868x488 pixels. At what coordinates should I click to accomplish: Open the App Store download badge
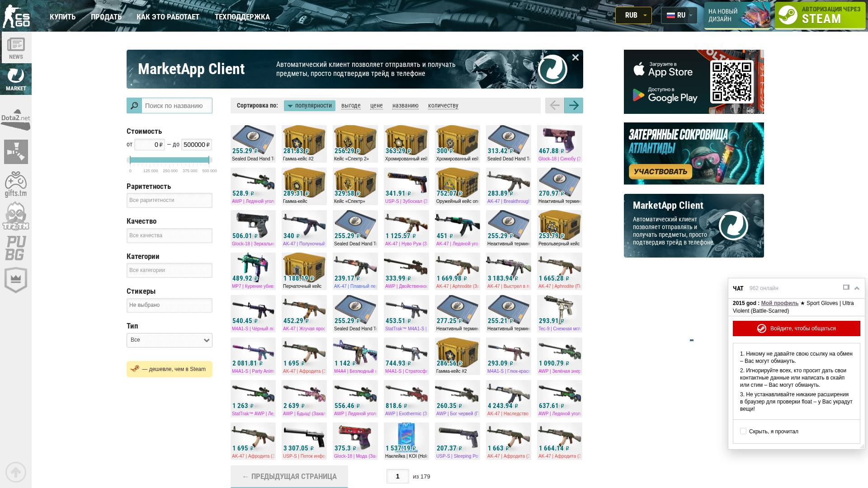click(663, 69)
